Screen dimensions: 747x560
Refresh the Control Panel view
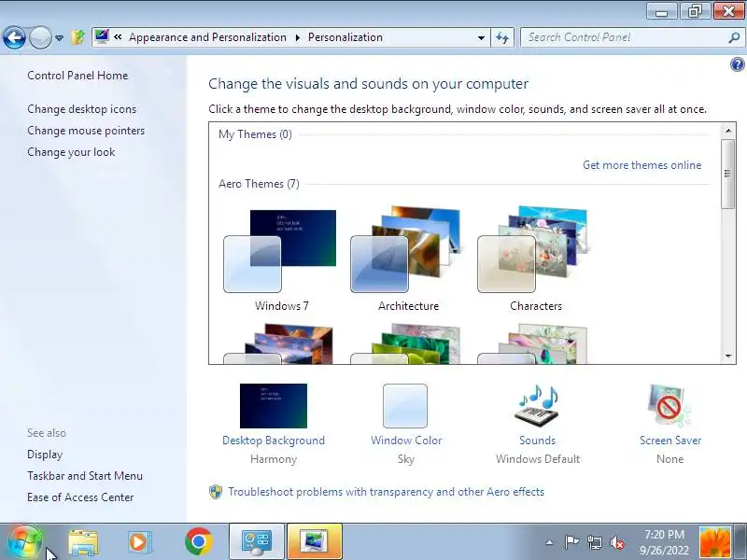coord(502,37)
